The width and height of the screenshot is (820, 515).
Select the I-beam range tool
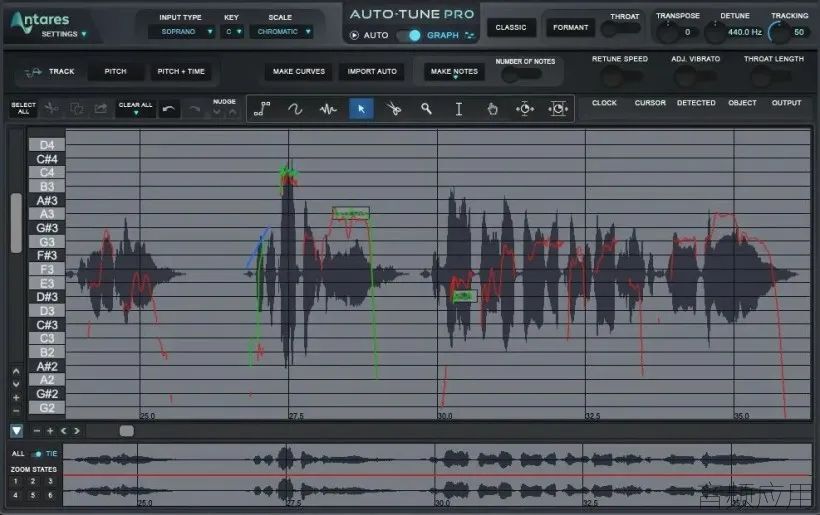pos(459,109)
